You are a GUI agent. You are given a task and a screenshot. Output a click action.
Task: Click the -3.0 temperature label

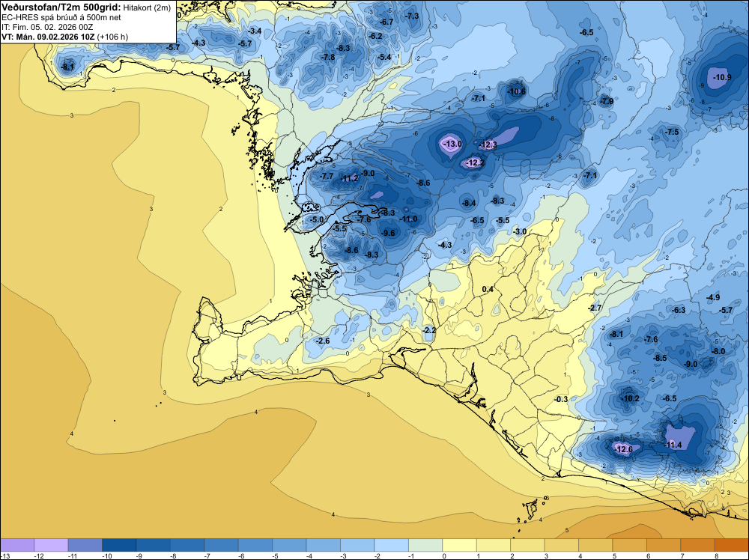tap(520, 231)
